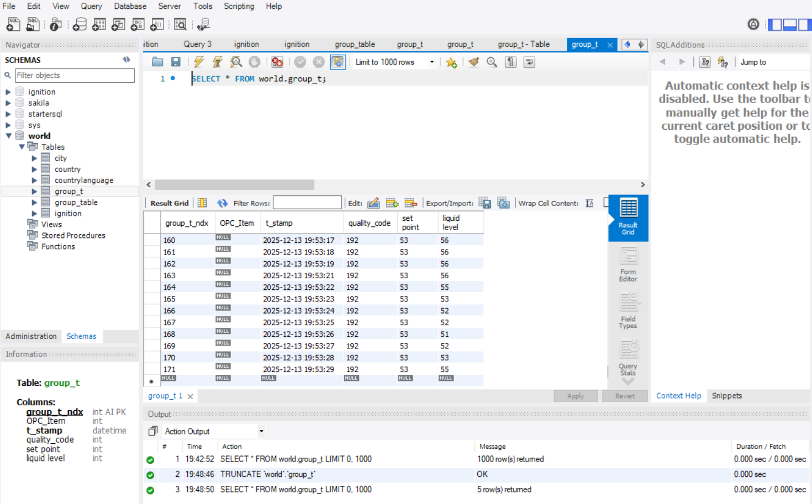Open the Action Output dropdown
The width and height of the screenshot is (812, 504).
click(x=261, y=431)
